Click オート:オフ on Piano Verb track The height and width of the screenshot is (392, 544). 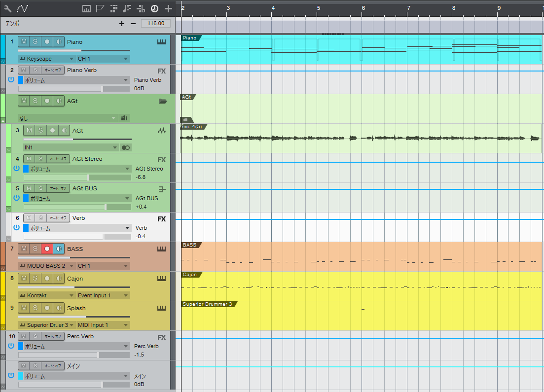[x=53, y=70]
